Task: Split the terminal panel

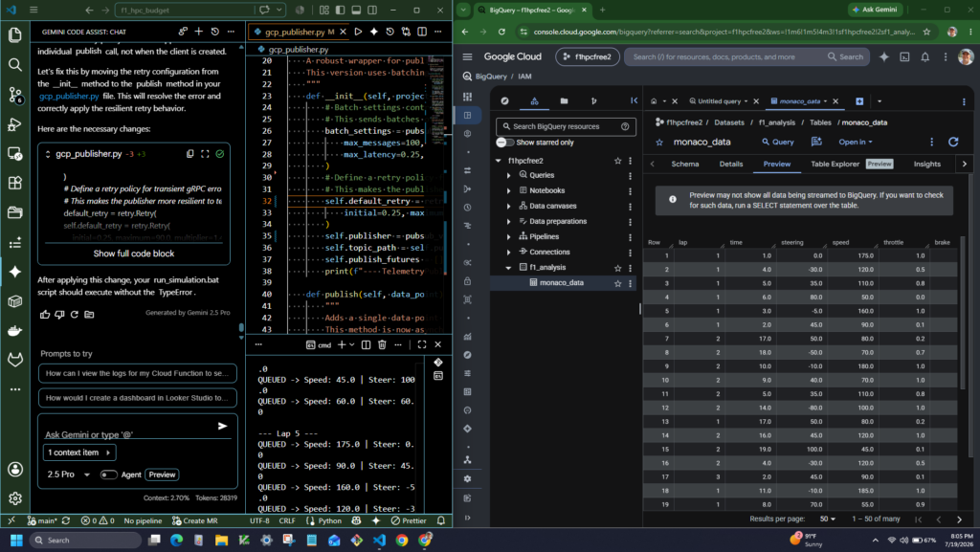Action: pyautogui.click(x=367, y=344)
